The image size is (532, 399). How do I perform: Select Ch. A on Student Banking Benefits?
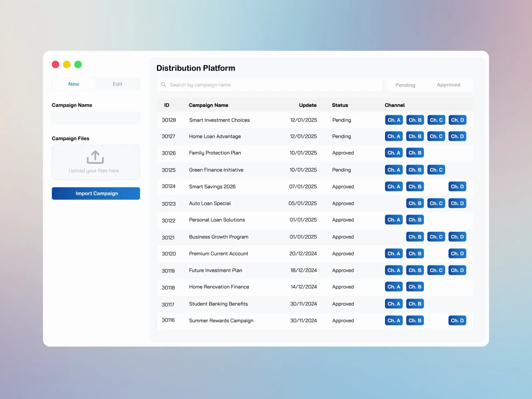click(394, 304)
